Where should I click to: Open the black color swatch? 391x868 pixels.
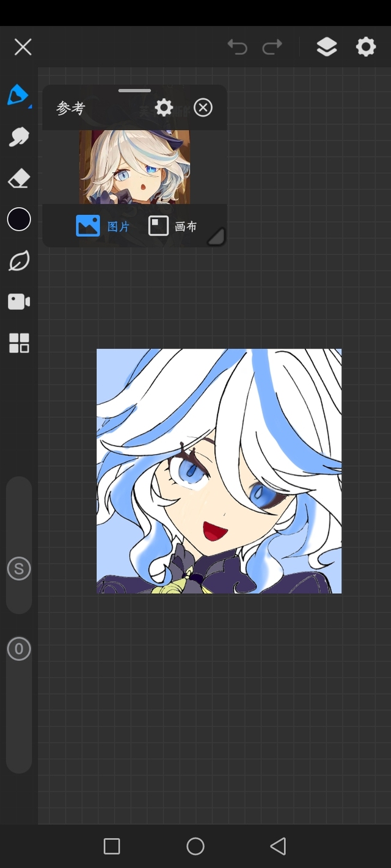point(19,219)
